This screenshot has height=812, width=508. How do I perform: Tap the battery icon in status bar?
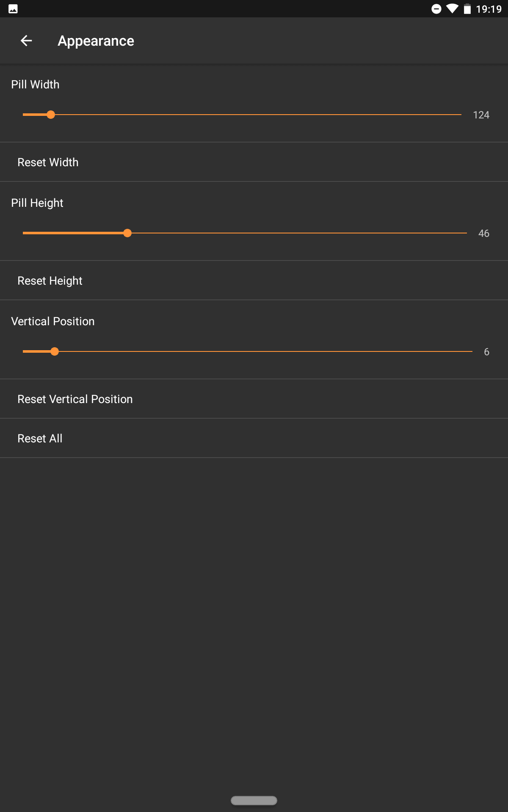467,9
